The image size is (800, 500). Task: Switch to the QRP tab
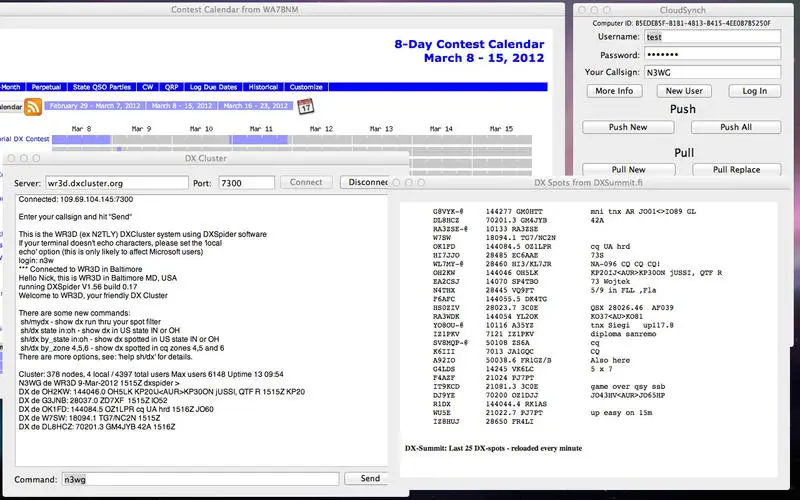171,87
